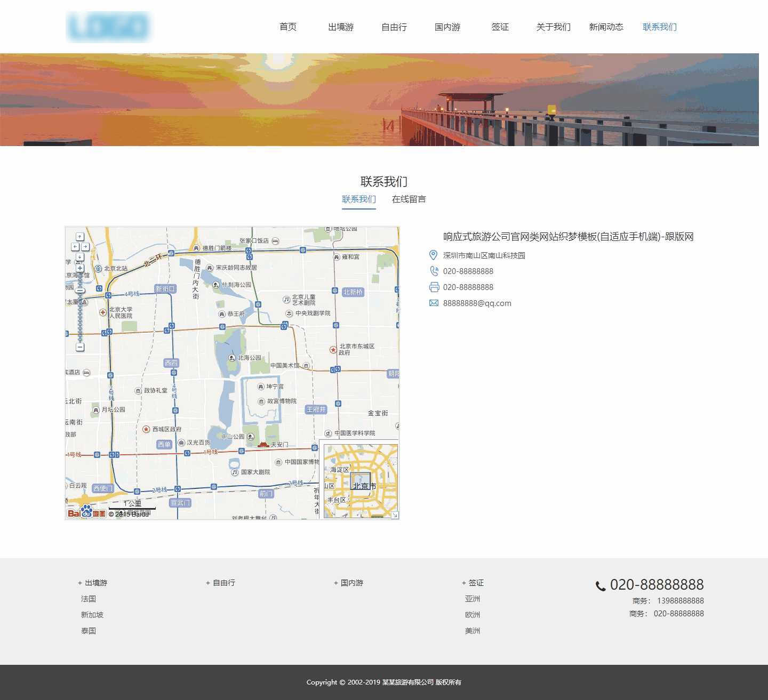Open 关于我们 in the navigation menu
This screenshot has height=700, width=768.
pyautogui.click(x=553, y=27)
